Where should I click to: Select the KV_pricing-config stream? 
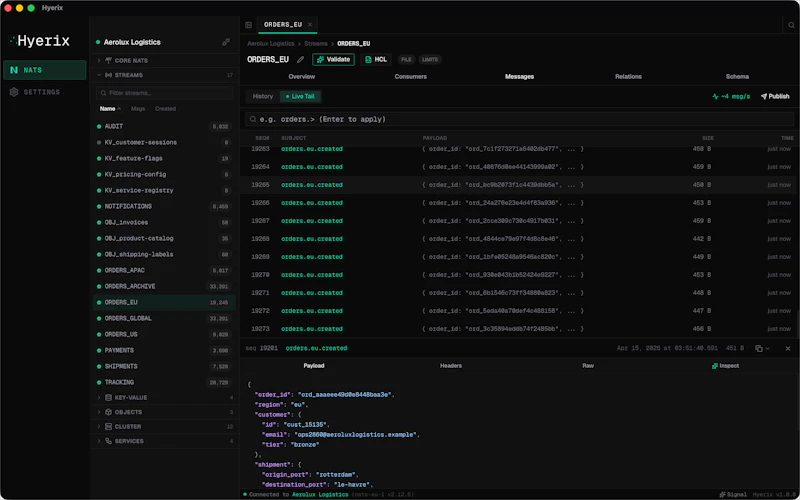[x=164, y=174]
